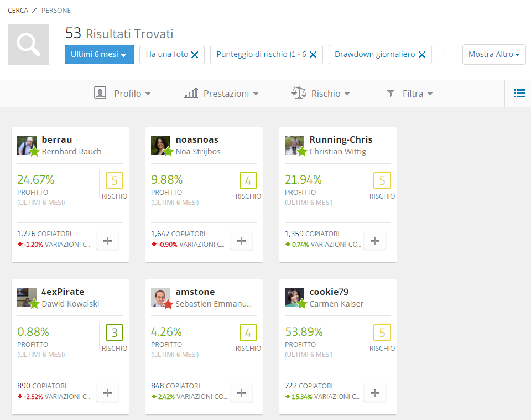Click the CERCA breadcrumb link
531x420 pixels.
pyautogui.click(x=18, y=10)
